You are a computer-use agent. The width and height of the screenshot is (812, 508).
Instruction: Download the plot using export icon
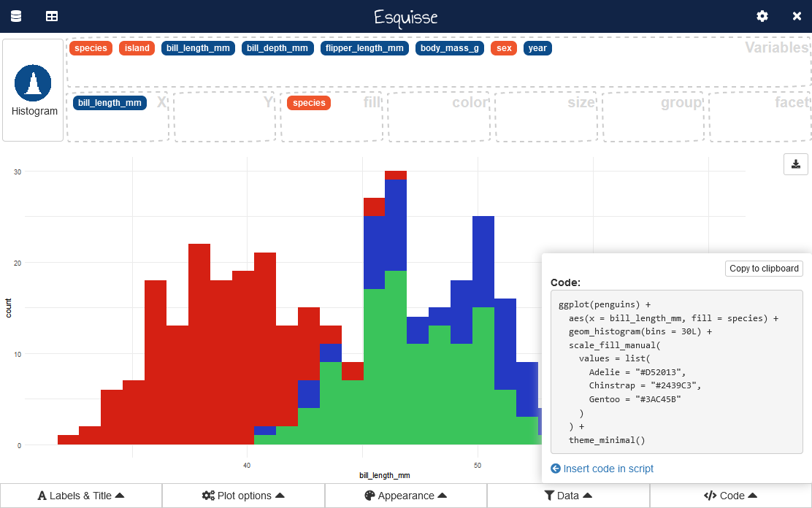coord(796,164)
